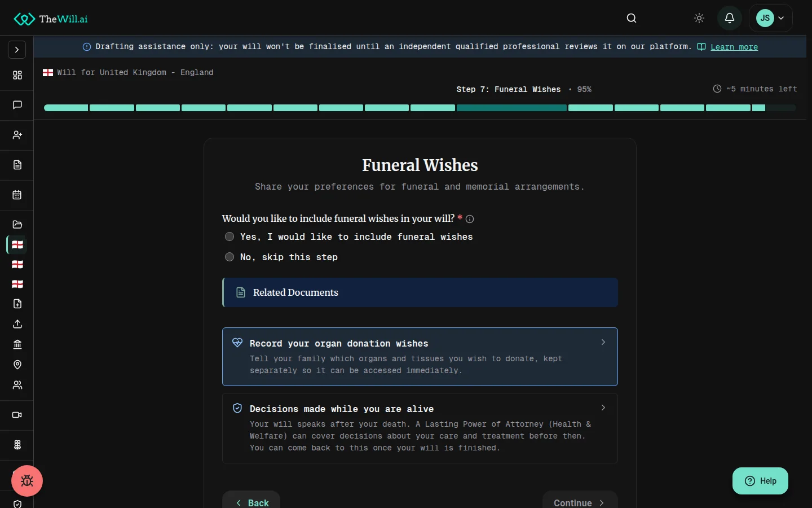Click the TheWill.ai logo
812x508 pixels.
pos(51,19)
